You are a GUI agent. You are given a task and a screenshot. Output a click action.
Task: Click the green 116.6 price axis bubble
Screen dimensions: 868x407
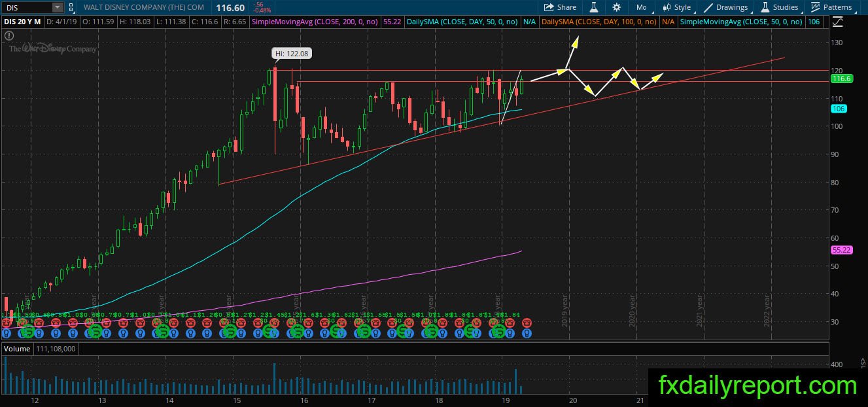pyautogui.click(x=841, y=79)
